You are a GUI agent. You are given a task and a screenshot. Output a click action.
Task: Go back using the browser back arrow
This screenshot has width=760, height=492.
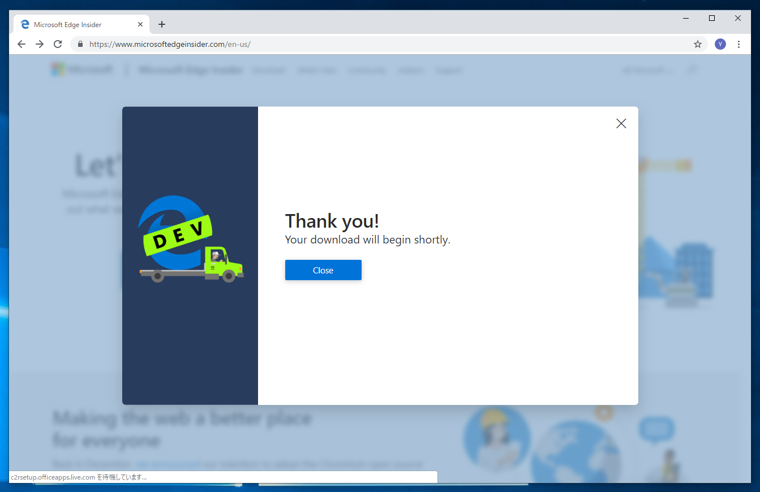coord(21,44)
